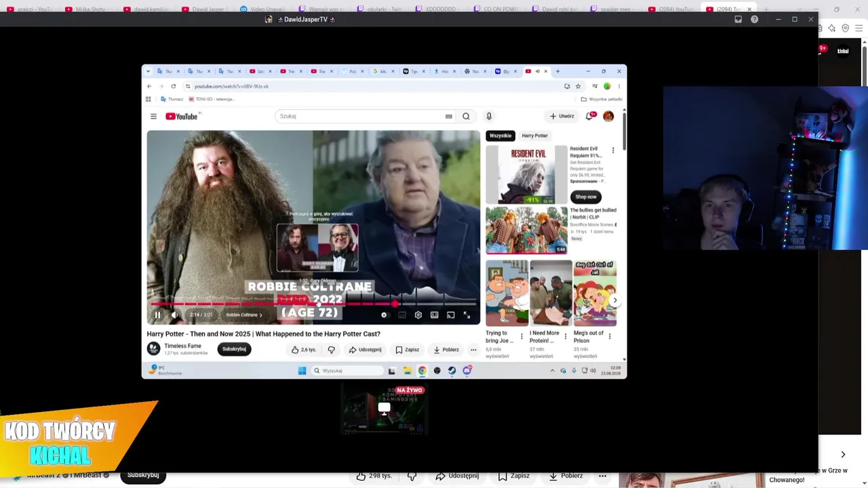Show hidden system tray icons
Screen dimensions: 868x488
click(552, 371)
